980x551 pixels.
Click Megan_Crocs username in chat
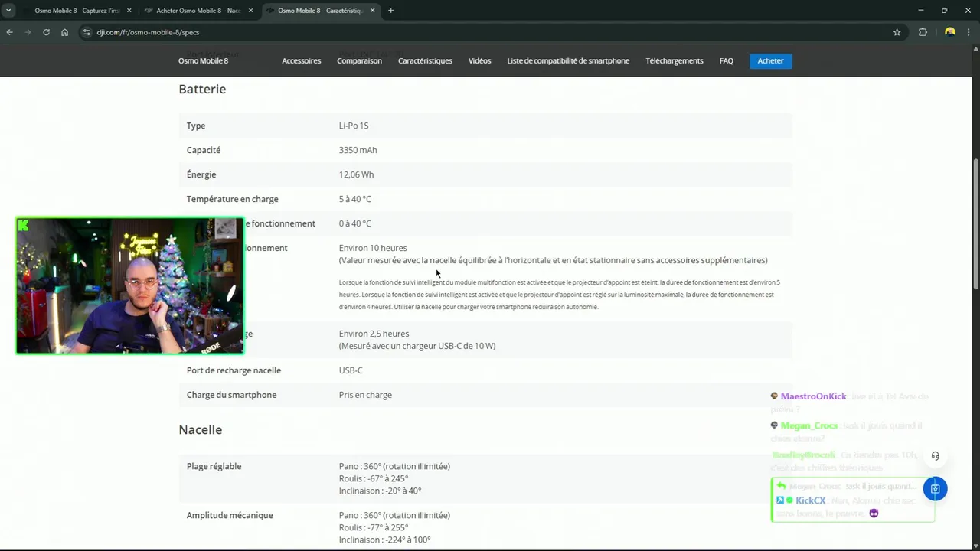tap(809, 425)
